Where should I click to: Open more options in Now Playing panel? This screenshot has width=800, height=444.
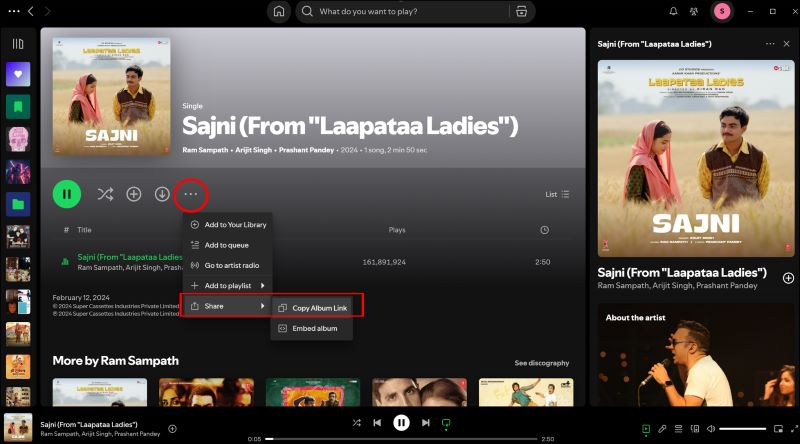770,44
